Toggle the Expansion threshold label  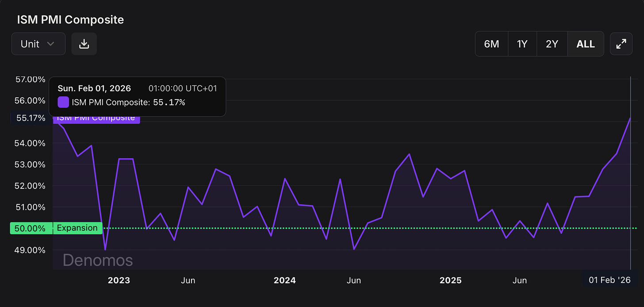(77, 228)
